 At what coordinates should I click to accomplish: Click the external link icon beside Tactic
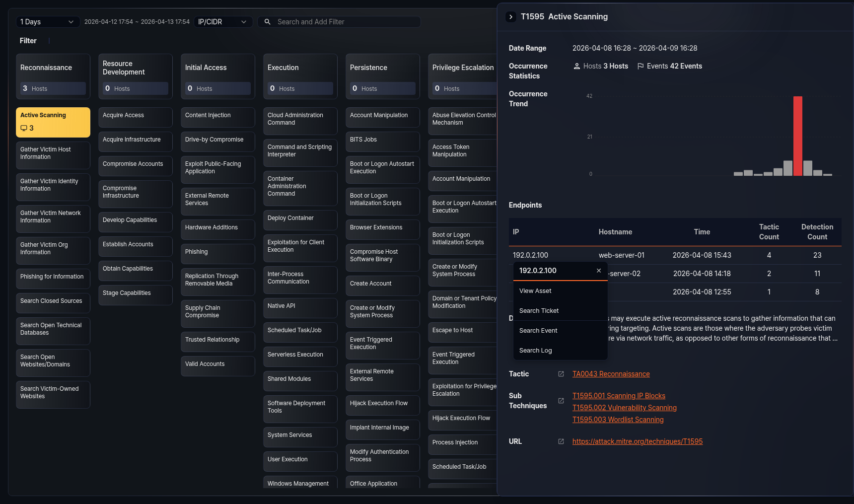(x=561, y=373)
